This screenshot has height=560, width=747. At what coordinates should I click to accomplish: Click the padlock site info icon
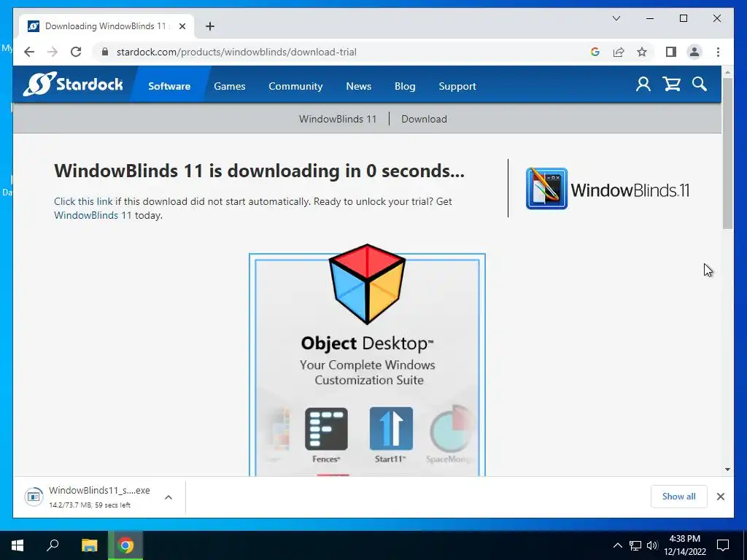click(105, 52)
